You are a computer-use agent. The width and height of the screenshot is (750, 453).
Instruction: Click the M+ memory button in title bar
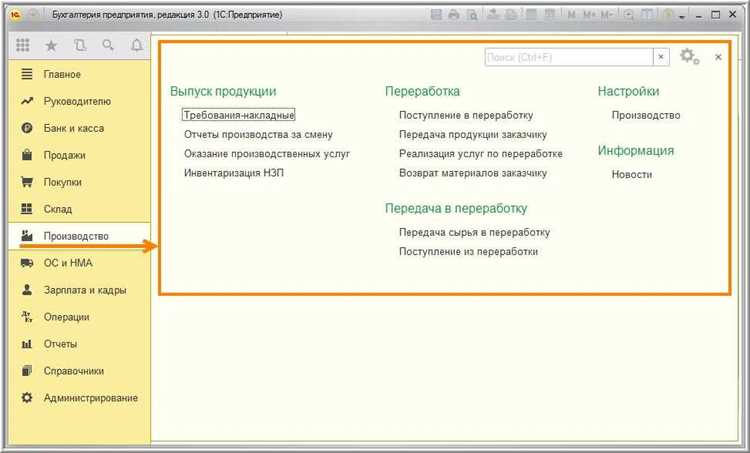click(588, 15)
